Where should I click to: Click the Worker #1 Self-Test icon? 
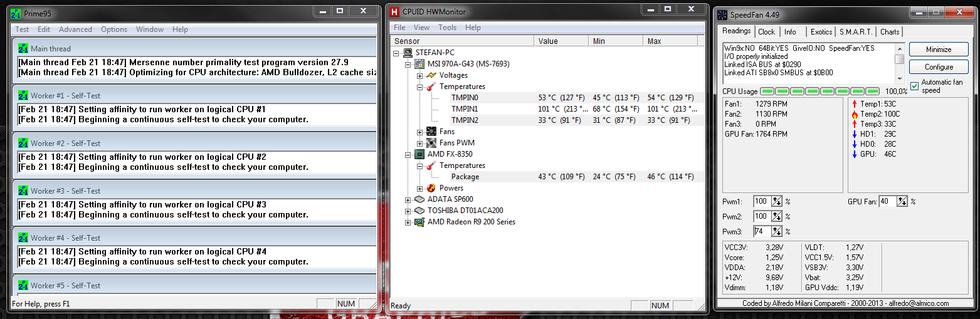23,95
